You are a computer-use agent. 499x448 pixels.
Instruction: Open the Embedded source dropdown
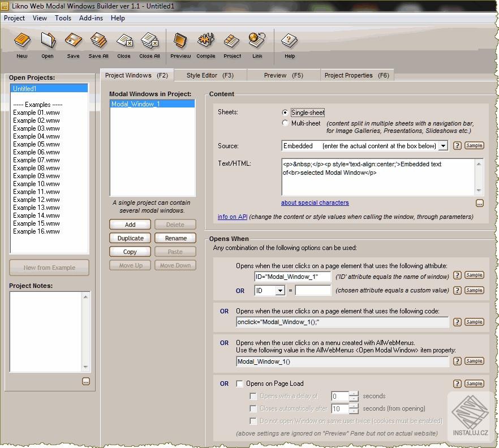[442, 145]
